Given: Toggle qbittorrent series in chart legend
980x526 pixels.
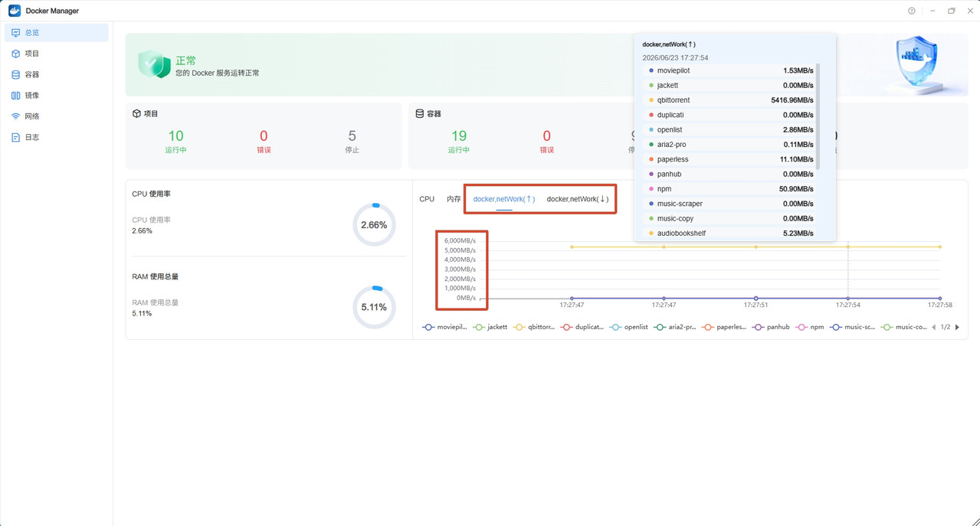Looking at the screenshot, I should 534,327.
